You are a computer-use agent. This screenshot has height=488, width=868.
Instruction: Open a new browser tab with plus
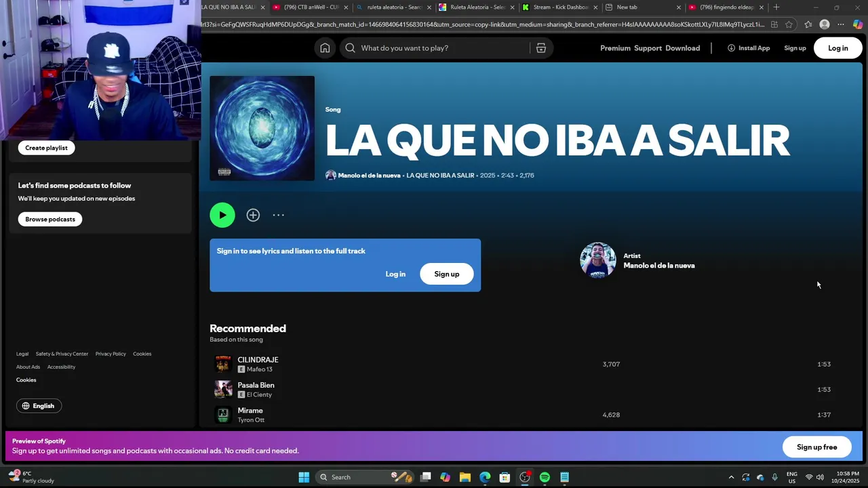coord(776,7)
